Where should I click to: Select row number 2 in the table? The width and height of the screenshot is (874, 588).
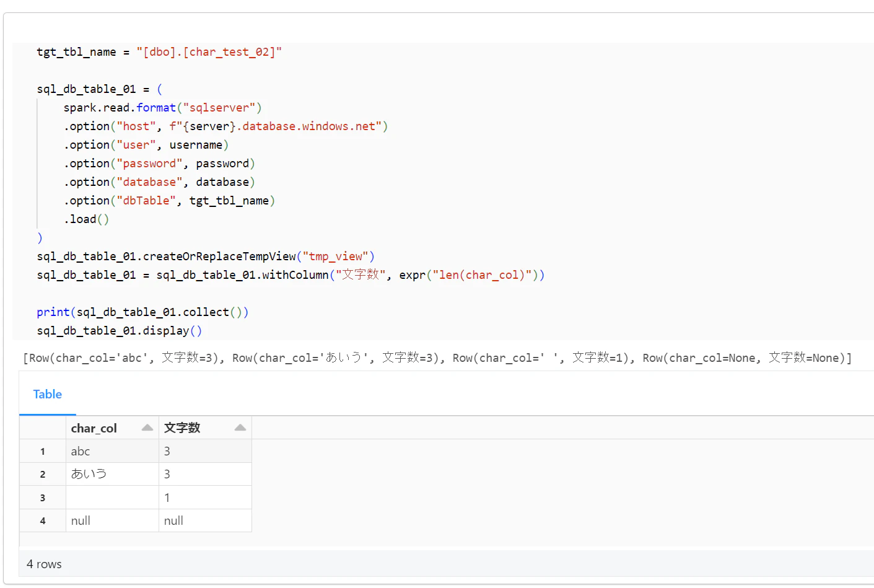(43, 474)
